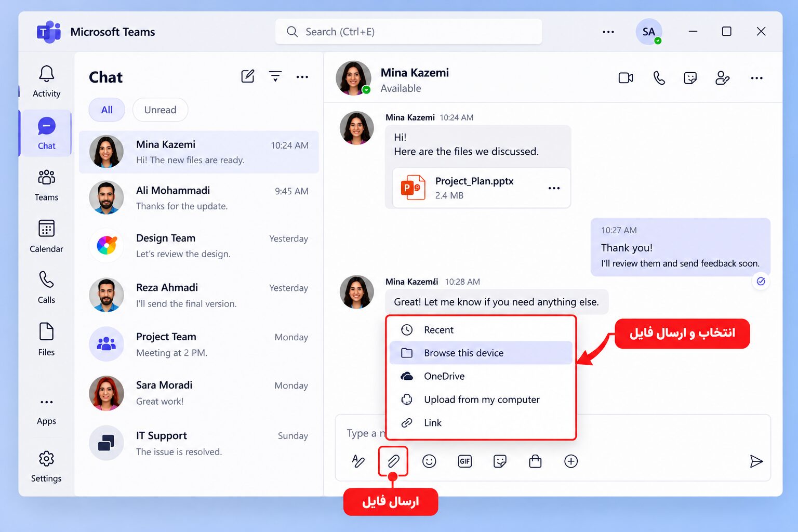Open the chat list filter icon
Image resolution: width=798 pixels, height=532 pixels.
click(x=275, y=76)
